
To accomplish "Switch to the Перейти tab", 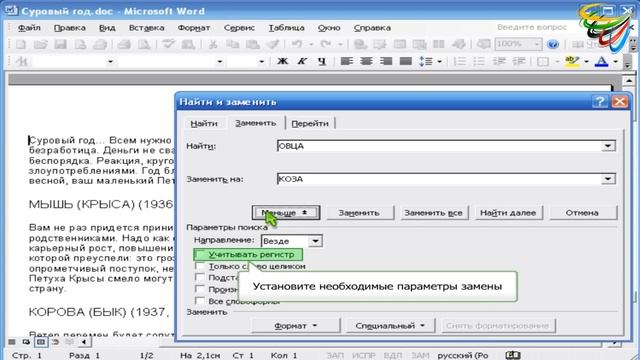I will [310, 123].
